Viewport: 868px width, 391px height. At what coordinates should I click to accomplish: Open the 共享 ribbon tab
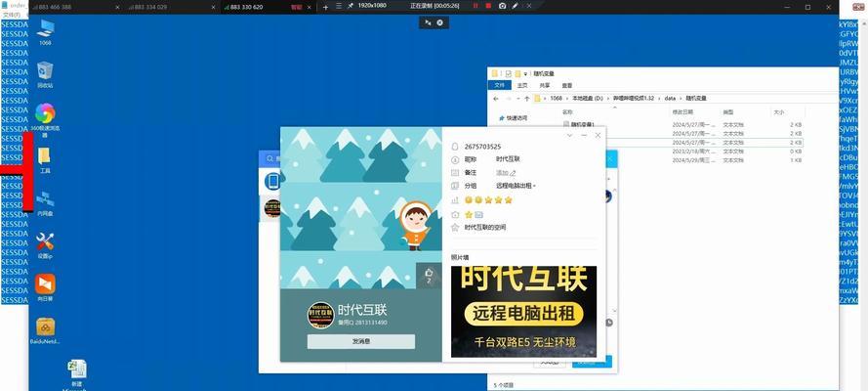pyautogui.click(x=545, y=85)
